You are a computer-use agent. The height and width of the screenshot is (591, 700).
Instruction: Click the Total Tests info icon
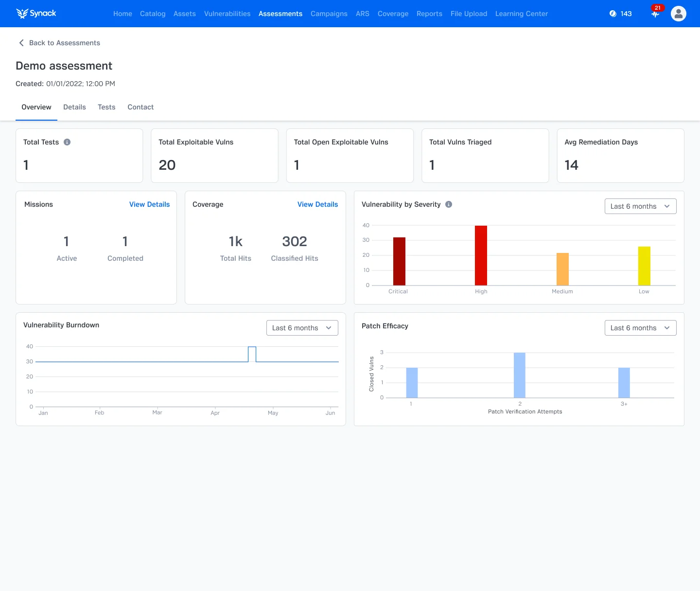(x=67, y=142)
